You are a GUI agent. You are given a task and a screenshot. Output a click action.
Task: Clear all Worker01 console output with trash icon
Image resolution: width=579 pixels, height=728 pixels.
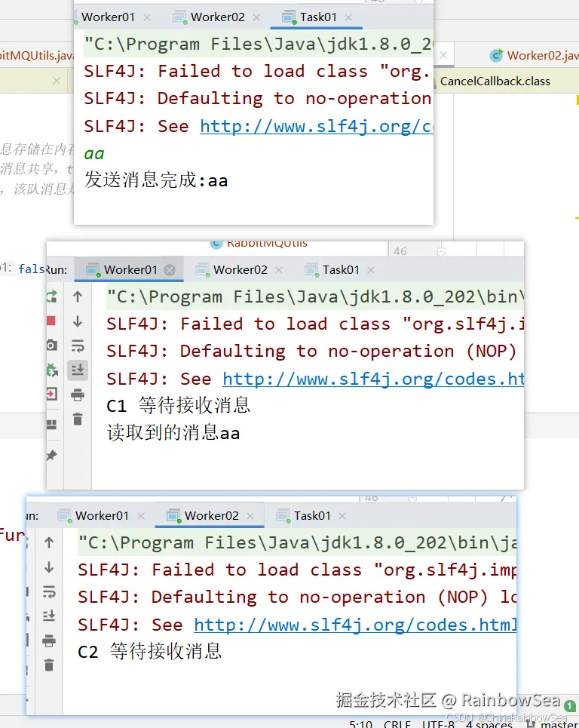pyautogui.click(x=78, y=419)
